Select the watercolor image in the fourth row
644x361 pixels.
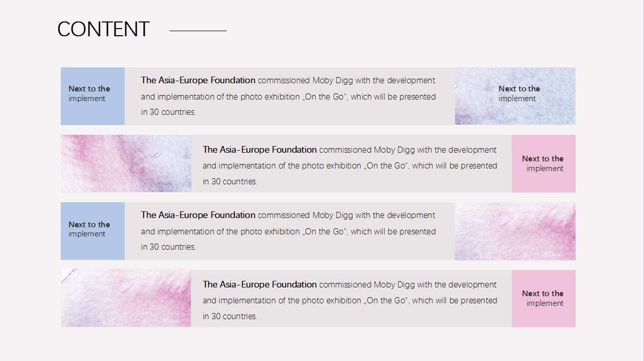126,298
